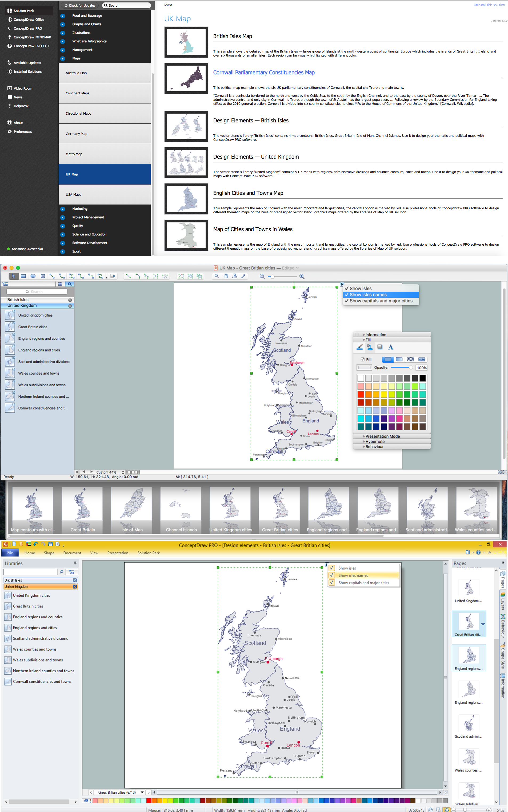Open the Document ribbon tab

click(x=72, y=553)
